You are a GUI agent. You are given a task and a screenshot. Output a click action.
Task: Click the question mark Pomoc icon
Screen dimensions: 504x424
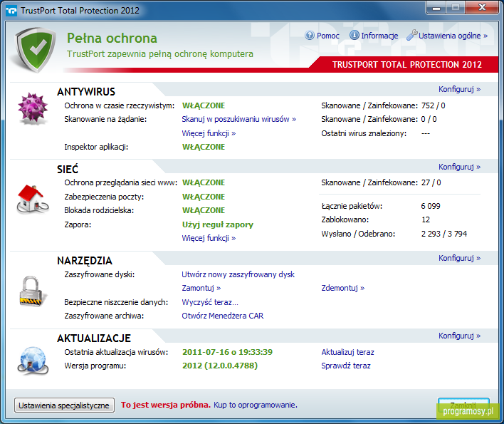(310, 35)
